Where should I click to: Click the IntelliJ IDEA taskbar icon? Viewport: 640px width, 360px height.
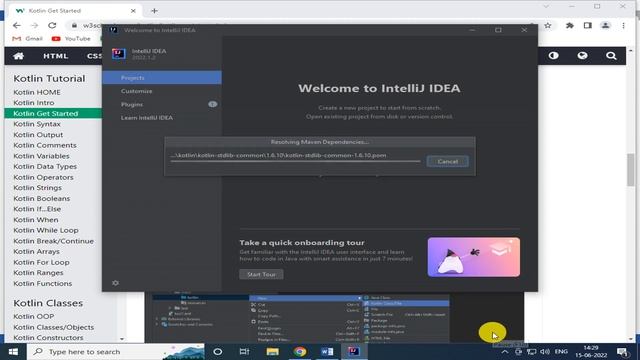click(x=354, y=351)
